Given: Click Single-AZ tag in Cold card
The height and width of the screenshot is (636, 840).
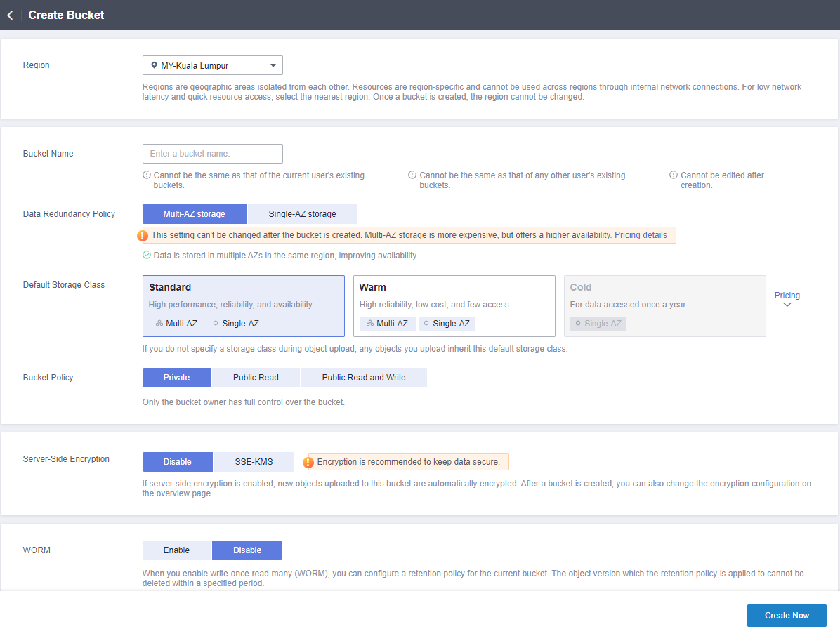Looking at the screenshot, I should pos(598,324).
